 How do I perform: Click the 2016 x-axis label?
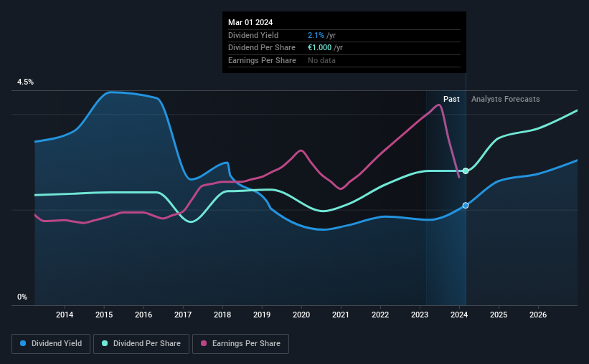pos(143,315)
